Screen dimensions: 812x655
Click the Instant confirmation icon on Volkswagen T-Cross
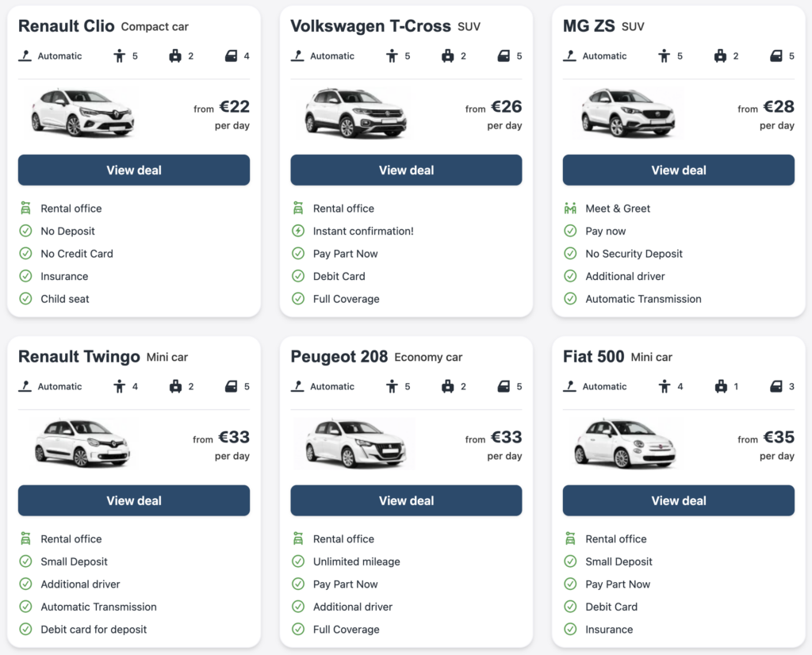pyautogui.click(x=300, y=231)
